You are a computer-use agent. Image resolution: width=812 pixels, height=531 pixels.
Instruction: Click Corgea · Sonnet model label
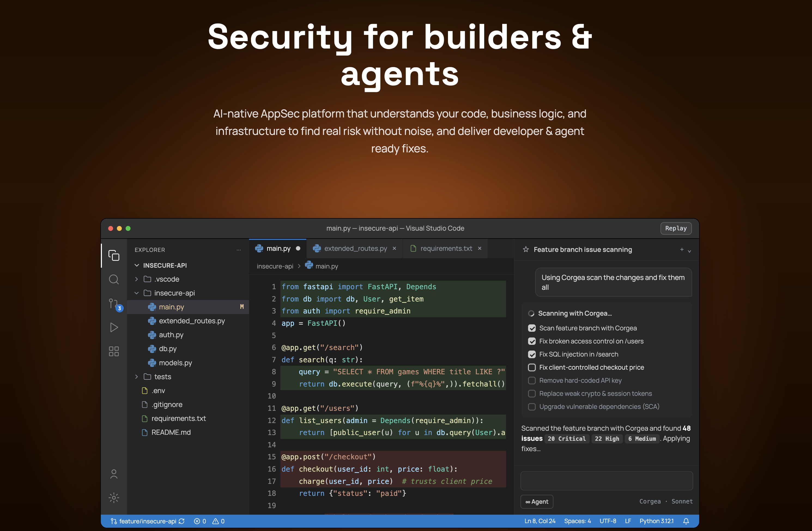[x=666, y=501]
